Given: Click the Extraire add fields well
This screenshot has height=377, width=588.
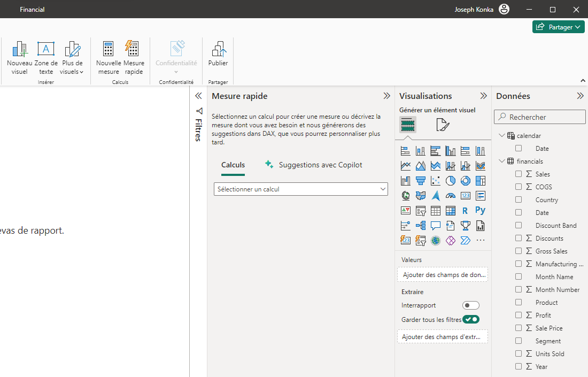Looking at the screenshot, I should (x=443, y=337).
